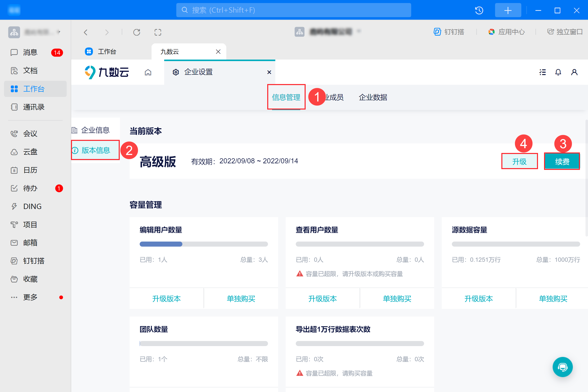The height and width of the screenshot is (392, 588).
Task: Click the top search input field
Action: point(293,10)
